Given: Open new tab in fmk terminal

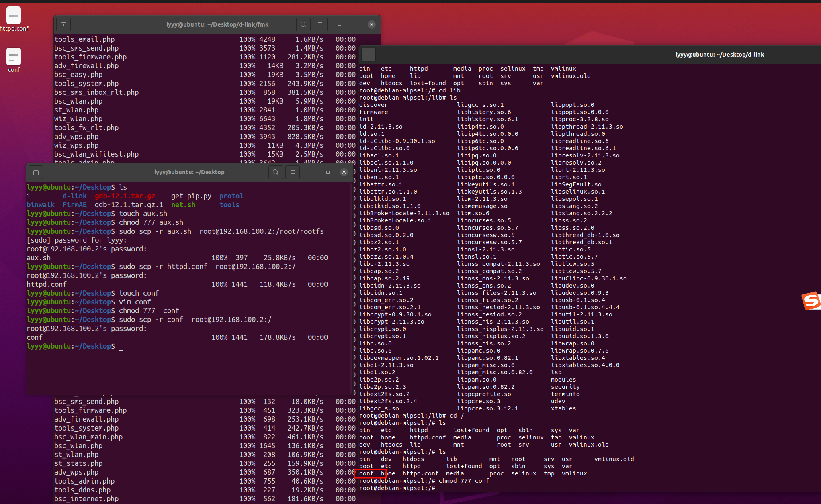Looking at the screenshot, I should pos(63,24).
